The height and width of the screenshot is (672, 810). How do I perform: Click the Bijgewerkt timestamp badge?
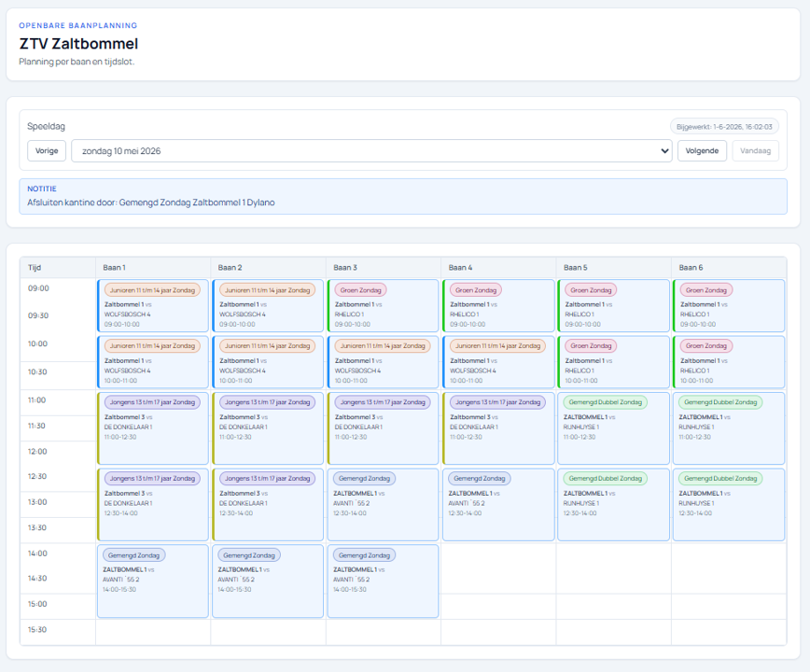724,127
